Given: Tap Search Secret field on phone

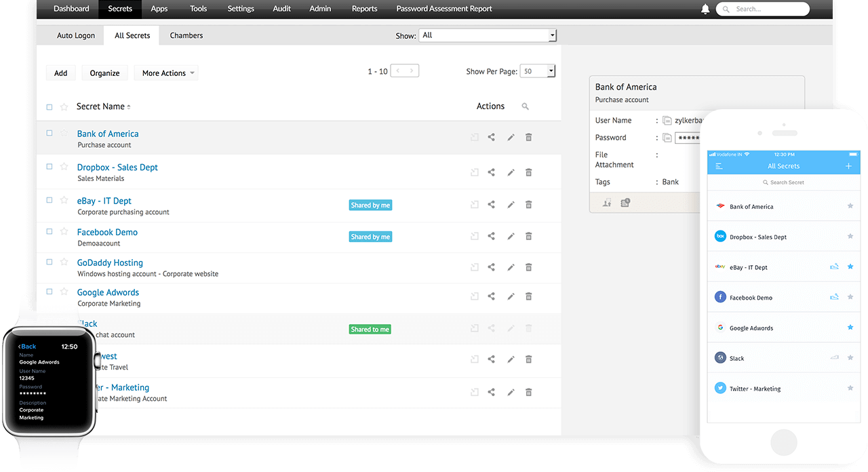Looking at the screenshot, I should [783, 182].
